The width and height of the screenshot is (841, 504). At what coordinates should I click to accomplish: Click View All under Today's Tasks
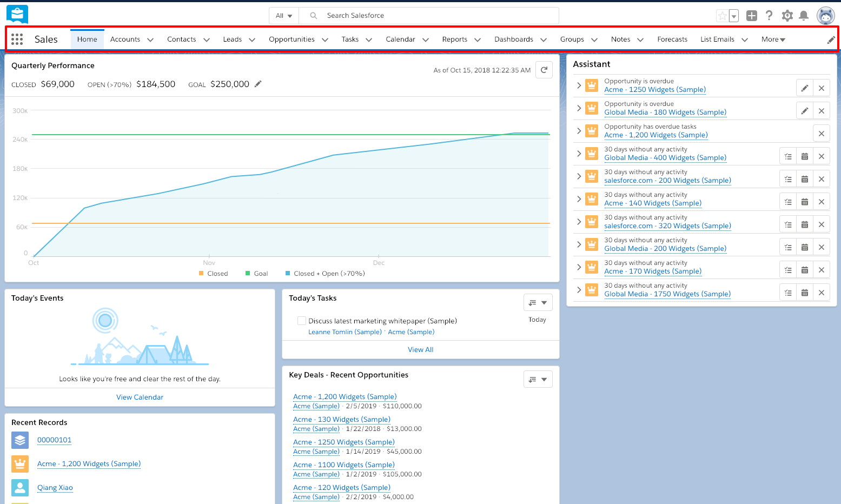421,349
